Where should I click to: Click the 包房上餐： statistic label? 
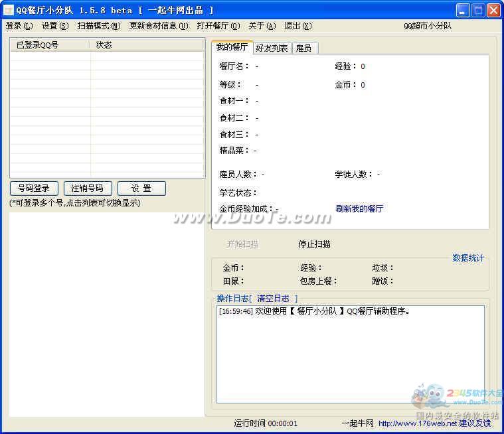[x=318, y=281]
